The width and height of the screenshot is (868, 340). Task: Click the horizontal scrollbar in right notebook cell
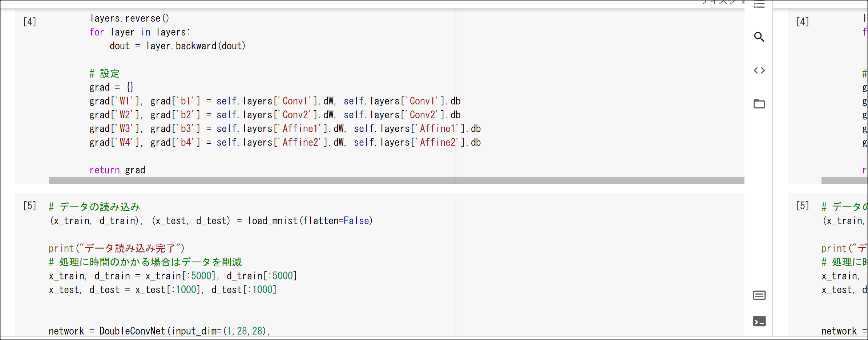click(844, 180)
